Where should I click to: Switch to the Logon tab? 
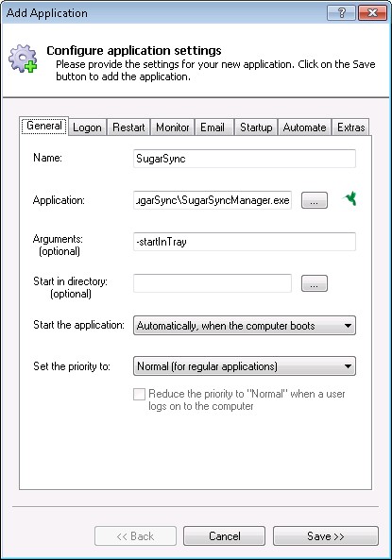click(x=87, y=127)
